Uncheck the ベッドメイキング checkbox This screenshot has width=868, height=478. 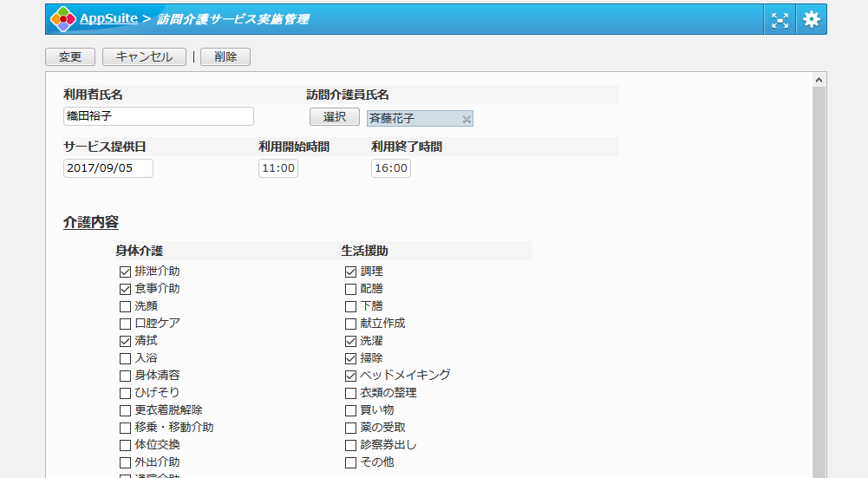350,376
